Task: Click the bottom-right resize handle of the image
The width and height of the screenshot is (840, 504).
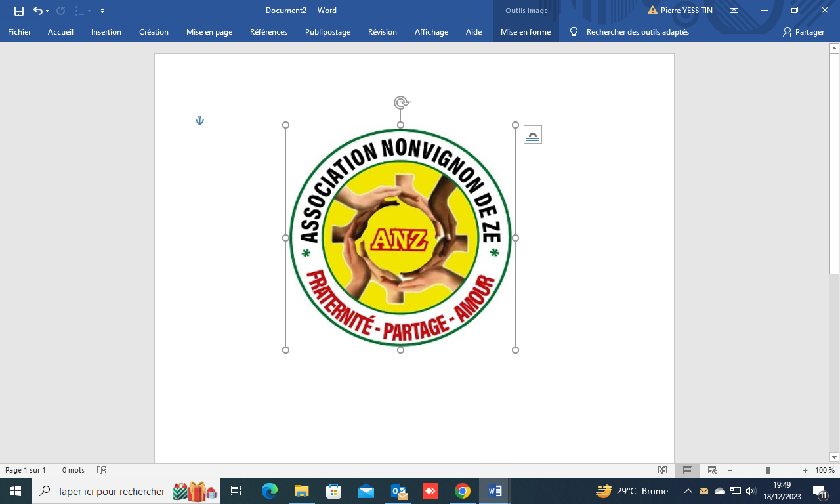Action: pyautogui.click(x=515, y=350)
